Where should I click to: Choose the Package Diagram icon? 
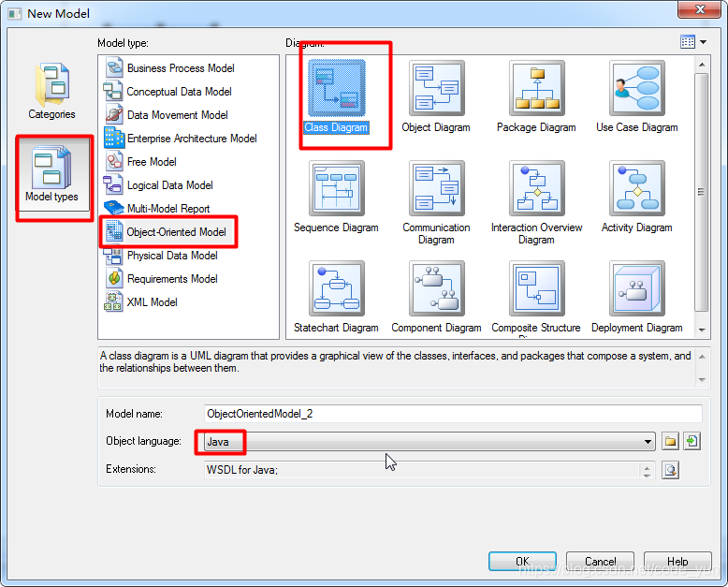click(537, 88)
